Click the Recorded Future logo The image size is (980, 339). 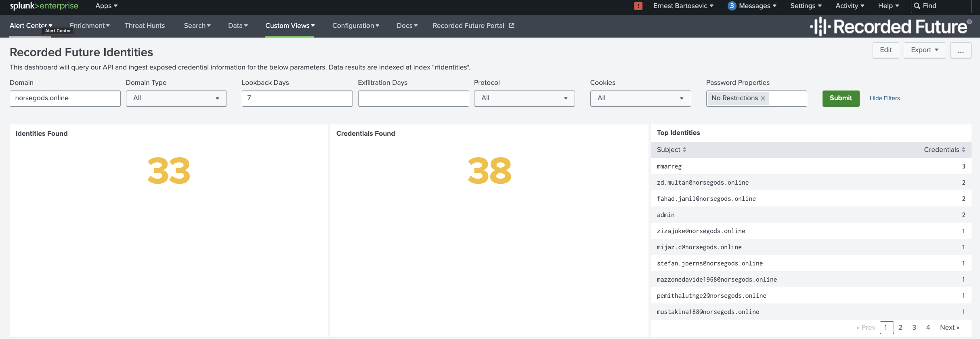pos(890,27)
